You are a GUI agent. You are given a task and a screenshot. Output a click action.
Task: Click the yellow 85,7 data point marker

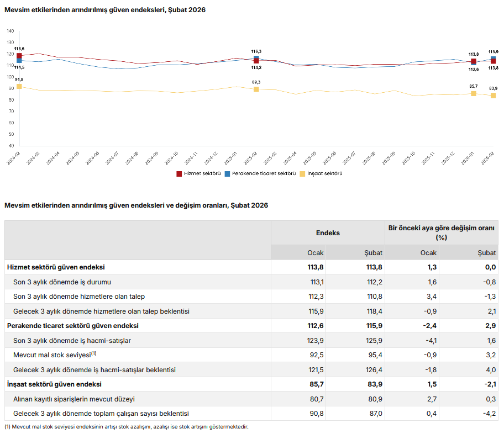pos(474,93)
